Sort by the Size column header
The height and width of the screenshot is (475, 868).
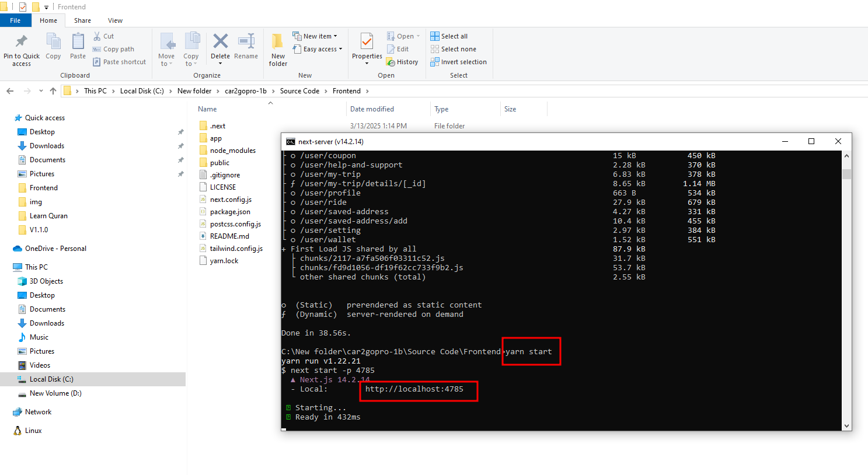510,109
